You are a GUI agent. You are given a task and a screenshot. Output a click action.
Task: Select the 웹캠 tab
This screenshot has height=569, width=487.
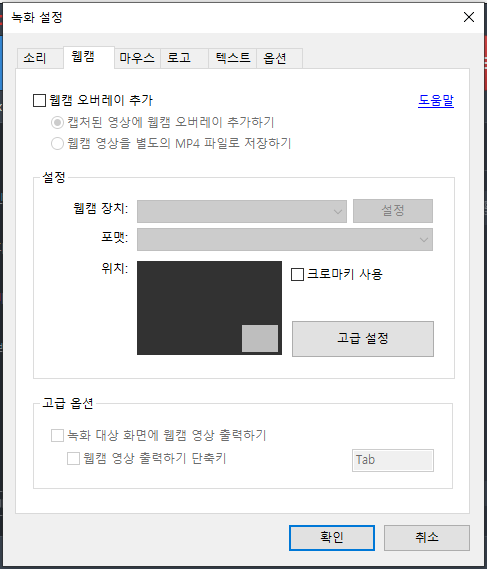pyautogui.click(x=89, y=57)
